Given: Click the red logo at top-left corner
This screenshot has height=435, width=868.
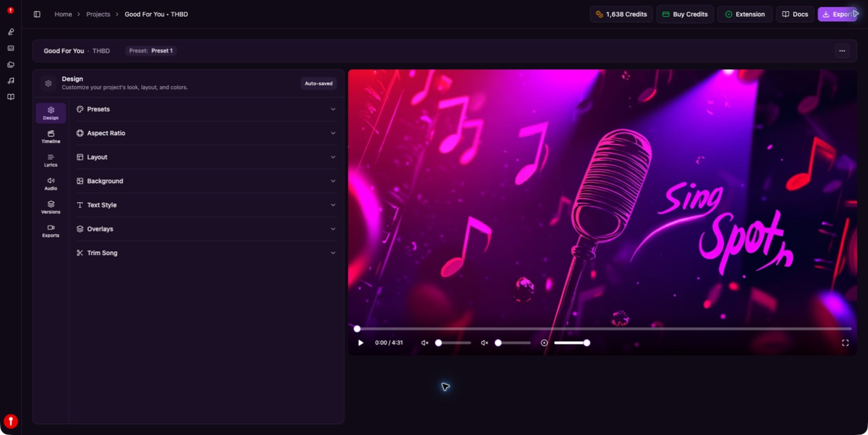Looking at the screenshot, I should tap(11, 11).
